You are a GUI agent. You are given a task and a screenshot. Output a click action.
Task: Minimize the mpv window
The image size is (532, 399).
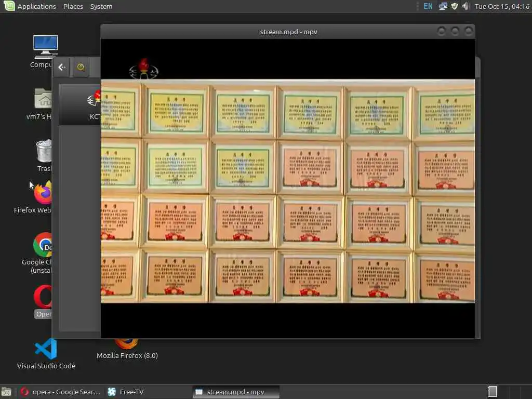[x=442, y=32]
